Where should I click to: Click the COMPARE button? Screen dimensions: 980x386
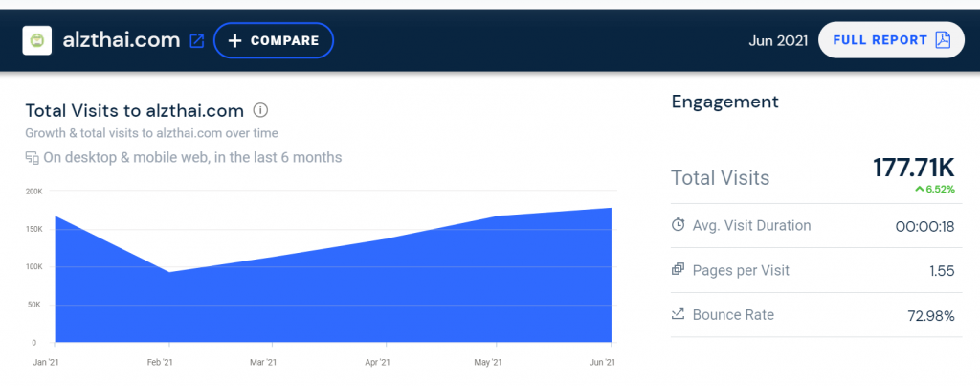tap(274, 40)
